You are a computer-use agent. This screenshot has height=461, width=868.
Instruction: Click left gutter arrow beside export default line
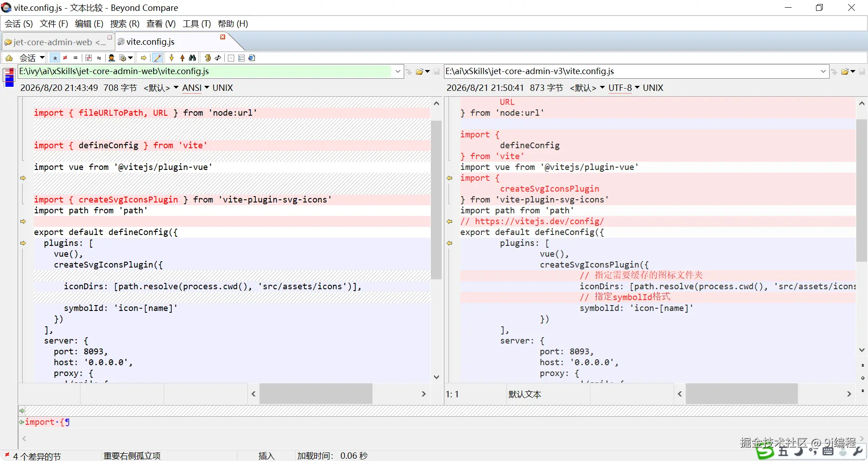23,221
